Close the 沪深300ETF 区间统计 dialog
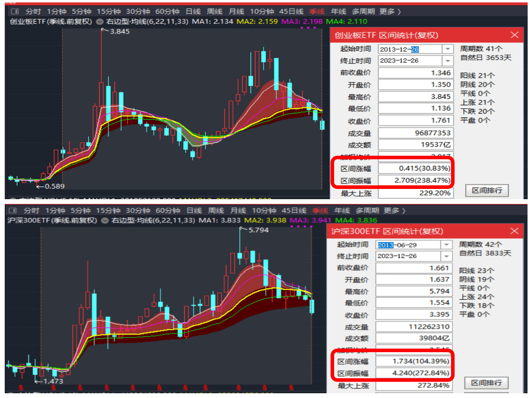 pyautogui.click(x=514, y=231)
